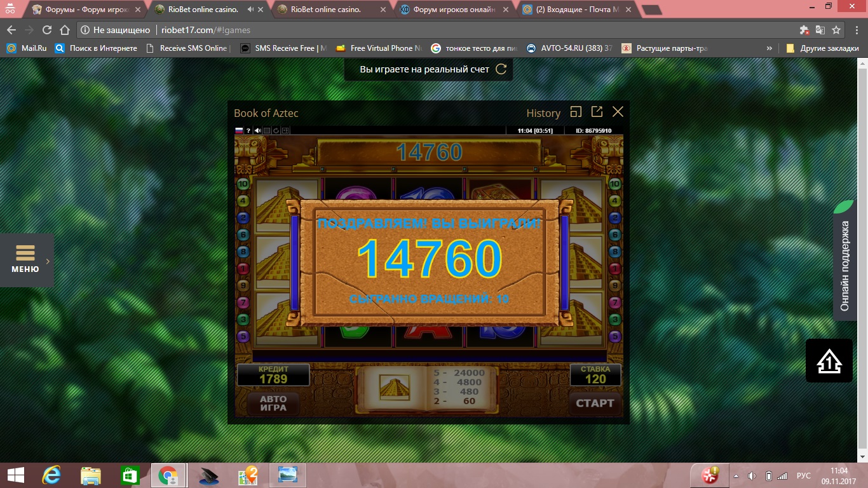
Task: Click the payline 10 marker on left
Action: pyautogui.click(x=242, y=184)
